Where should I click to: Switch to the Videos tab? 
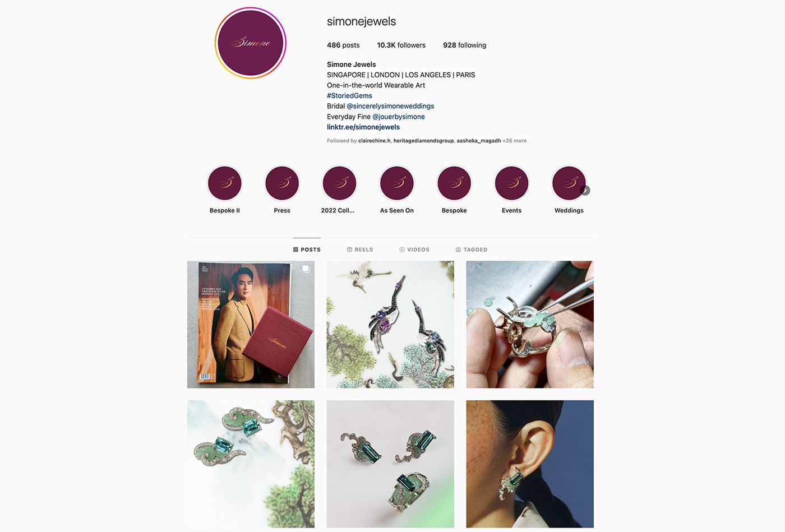pyautogui.click(x=414, y=249)
